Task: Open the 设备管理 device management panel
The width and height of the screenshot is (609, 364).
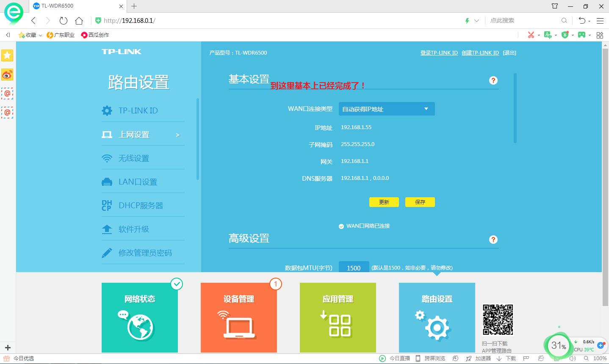Action: 238,317
